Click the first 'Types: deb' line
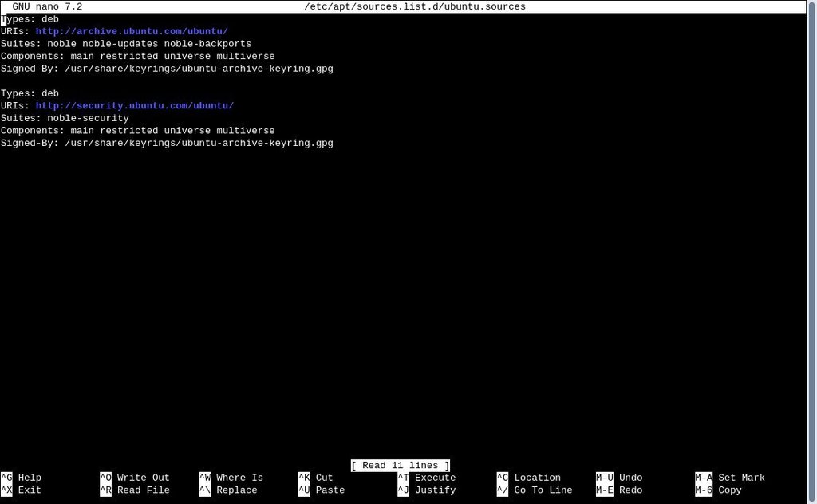The height and width of the screenshot is (504, 817). (x=30, y=19)
